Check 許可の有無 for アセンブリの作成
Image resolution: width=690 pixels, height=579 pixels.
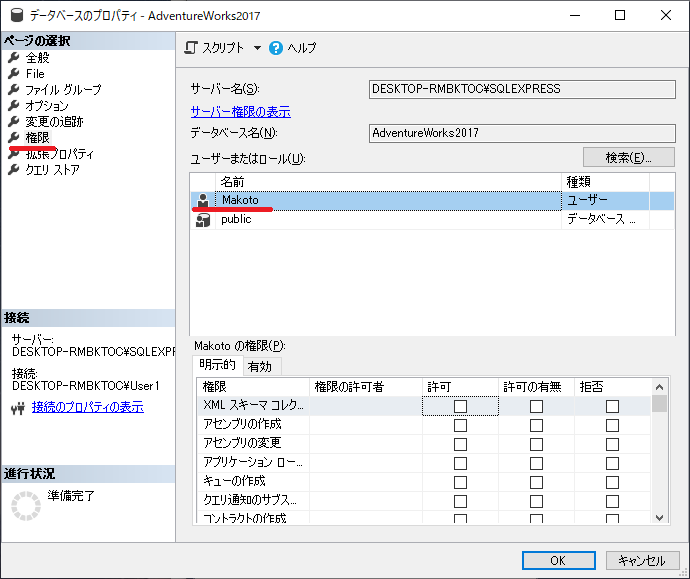click(x=536, y=425)
